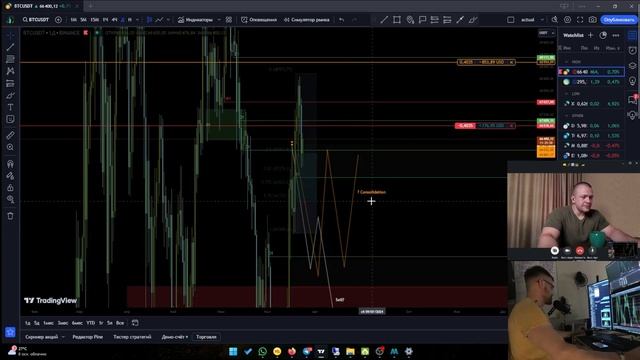This screenshot has width=640, height=360.
Task: Set time range to 5д
Action: (x=36, y=323)
